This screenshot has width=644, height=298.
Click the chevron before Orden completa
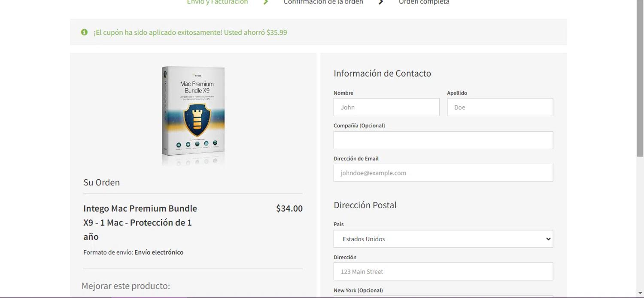pos(381,2)
